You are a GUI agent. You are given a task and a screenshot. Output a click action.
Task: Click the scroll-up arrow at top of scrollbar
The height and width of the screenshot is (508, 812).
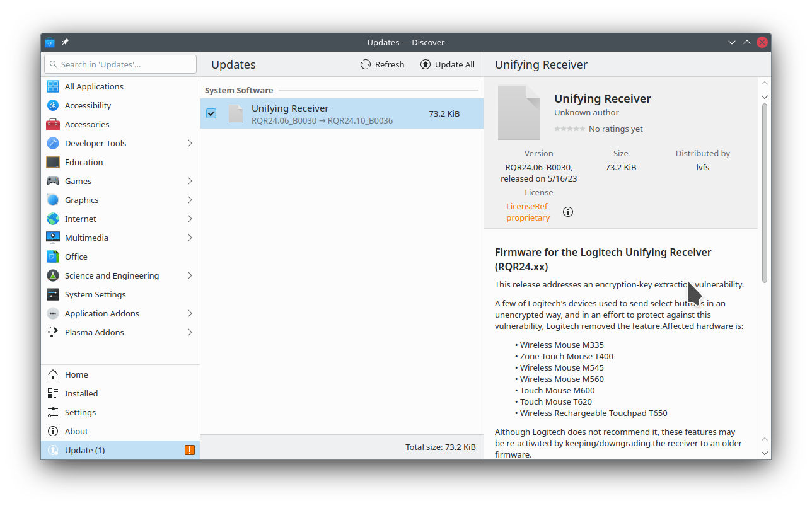click(765, 83)
